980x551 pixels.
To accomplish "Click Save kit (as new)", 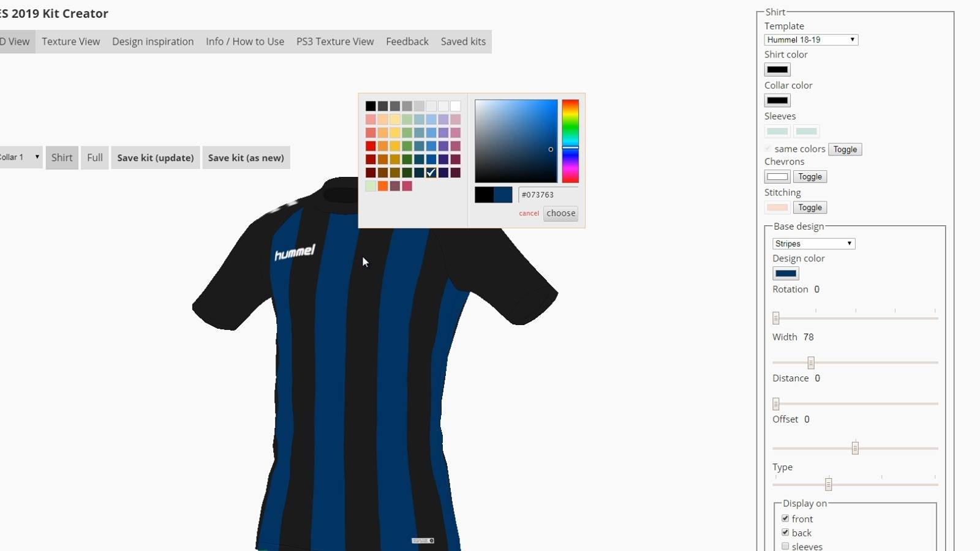I will [x=246, y=158].
